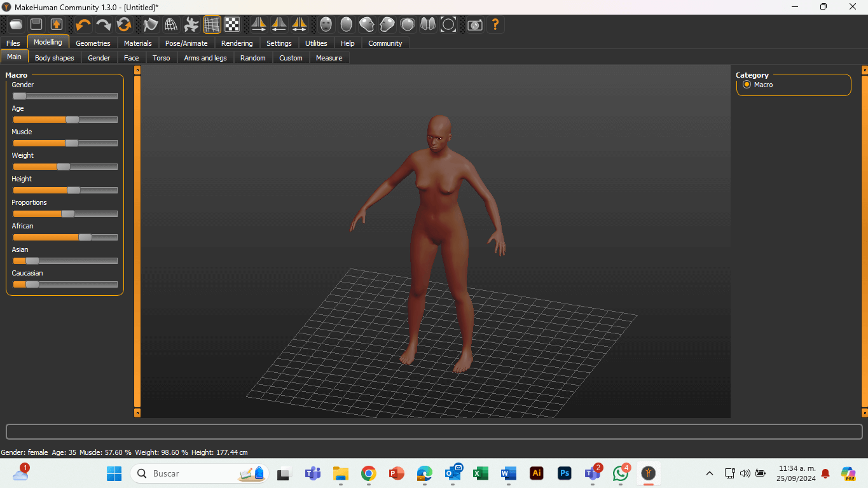The height and width of the screenshot is (488, 868).
Task: Click the Export icon with up arrow
Action: coord(57,25)
